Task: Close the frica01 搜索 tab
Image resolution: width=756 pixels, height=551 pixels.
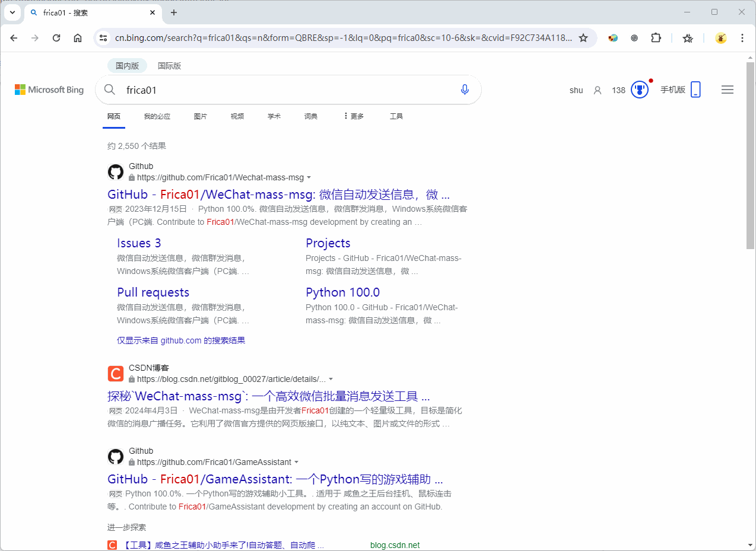Action: (x=153, y=12)
